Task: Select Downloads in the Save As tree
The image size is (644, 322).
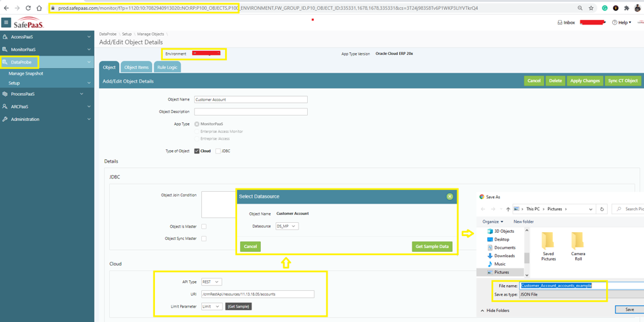Action: tap(500, 256)
